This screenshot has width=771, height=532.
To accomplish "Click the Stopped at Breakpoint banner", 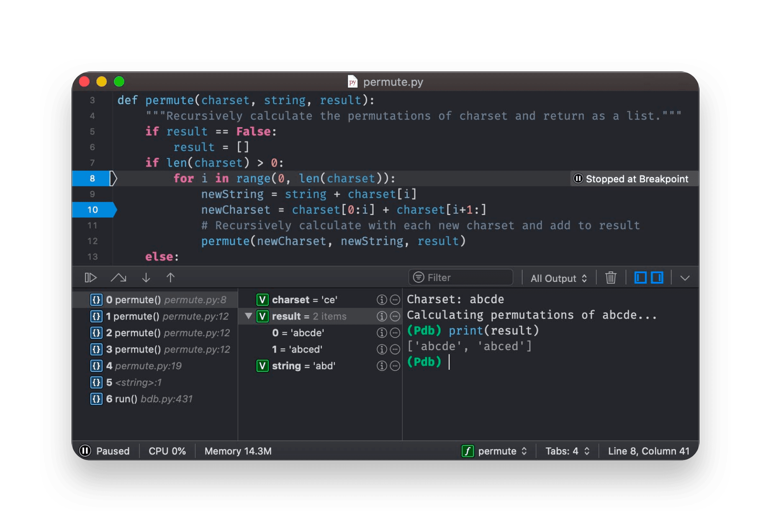I will [x=633, y=179].
